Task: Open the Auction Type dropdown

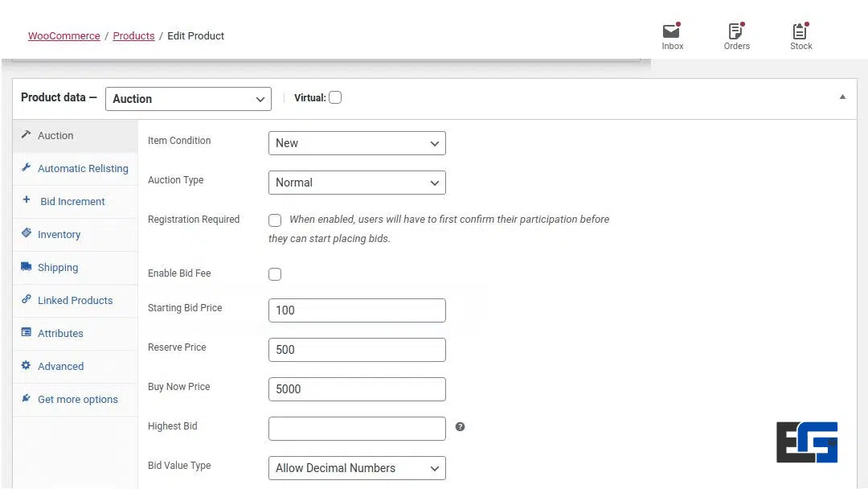Action: tap(357, 183)
